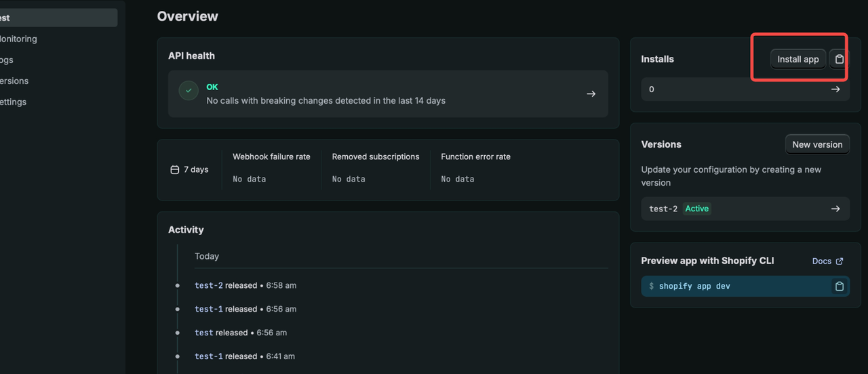Open Settings in the sidebar
The height and width of the screenshot is (374, 868).
click(x=14, y=102)
